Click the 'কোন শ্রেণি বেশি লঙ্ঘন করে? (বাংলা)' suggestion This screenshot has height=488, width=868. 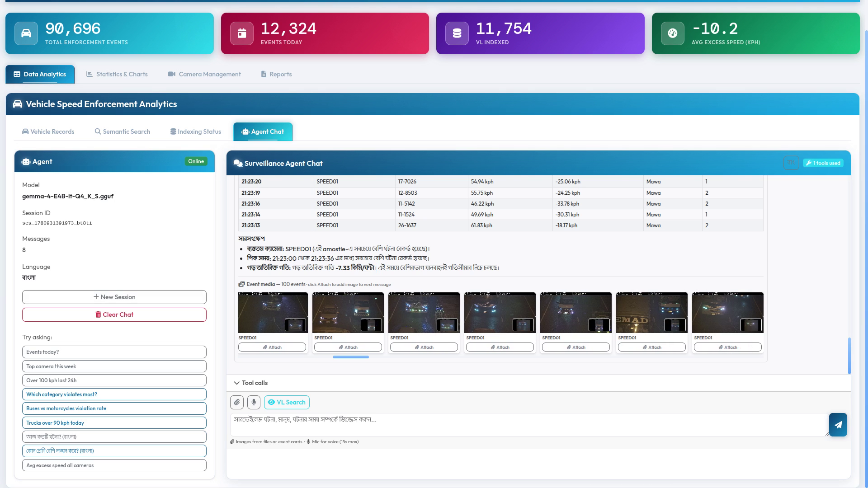114,451
